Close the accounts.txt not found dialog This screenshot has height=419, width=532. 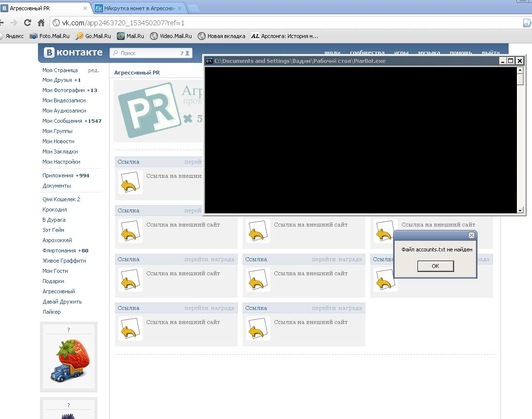pyautogui.click(x=471, y=235)
